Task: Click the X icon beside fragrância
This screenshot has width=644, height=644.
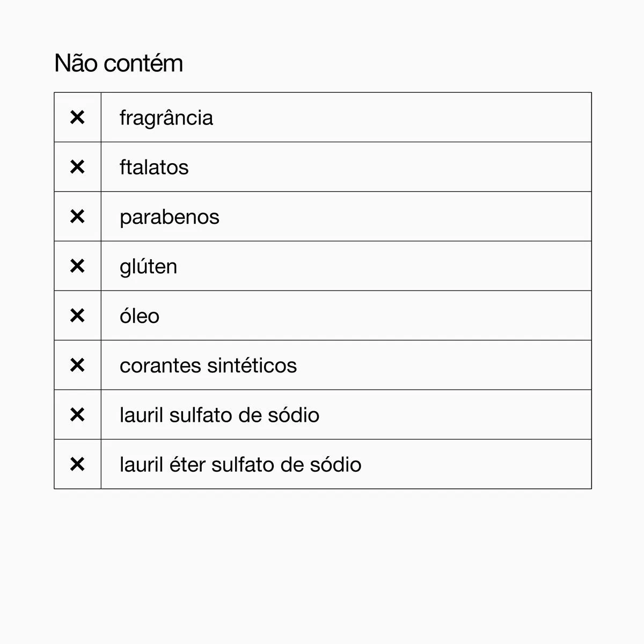Action: click(x=77, y=117)
